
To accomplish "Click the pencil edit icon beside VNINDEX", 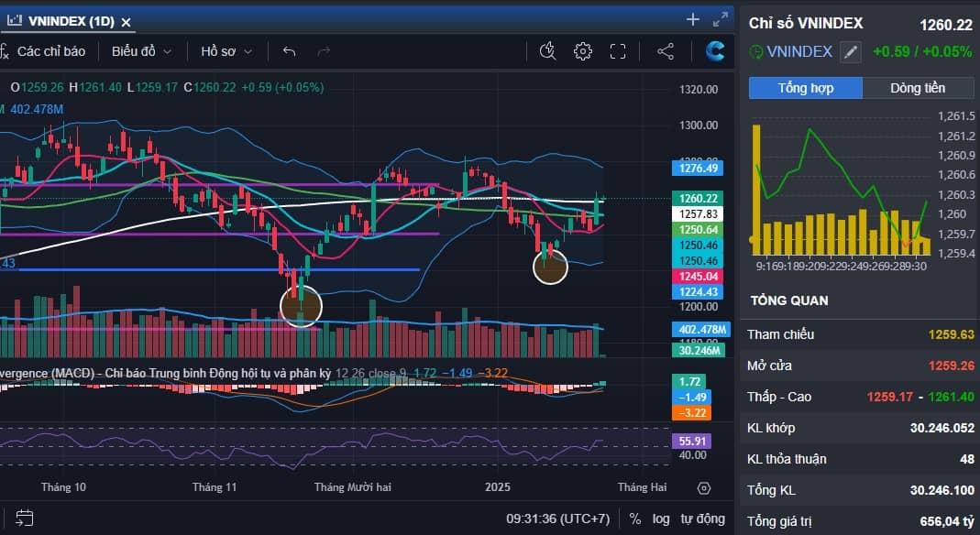I will (x=852, y=52).
